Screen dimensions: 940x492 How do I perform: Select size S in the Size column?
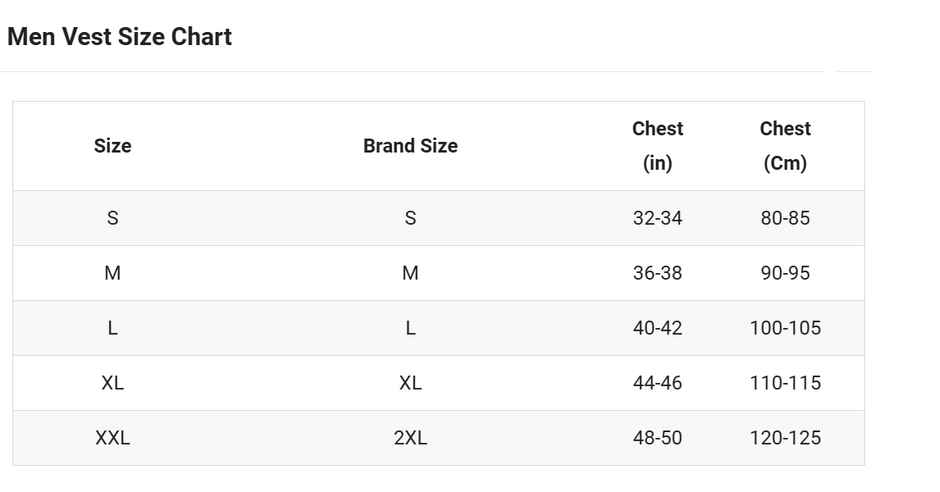(x=112, y=218)
